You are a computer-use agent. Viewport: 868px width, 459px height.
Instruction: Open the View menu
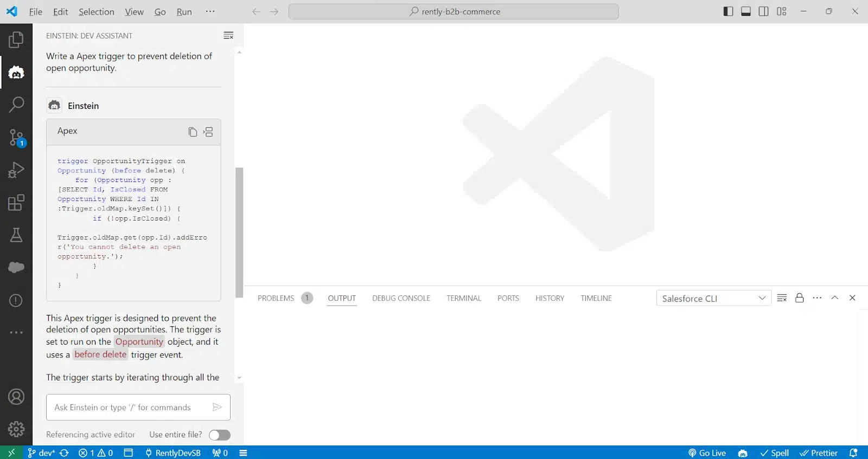135,11
